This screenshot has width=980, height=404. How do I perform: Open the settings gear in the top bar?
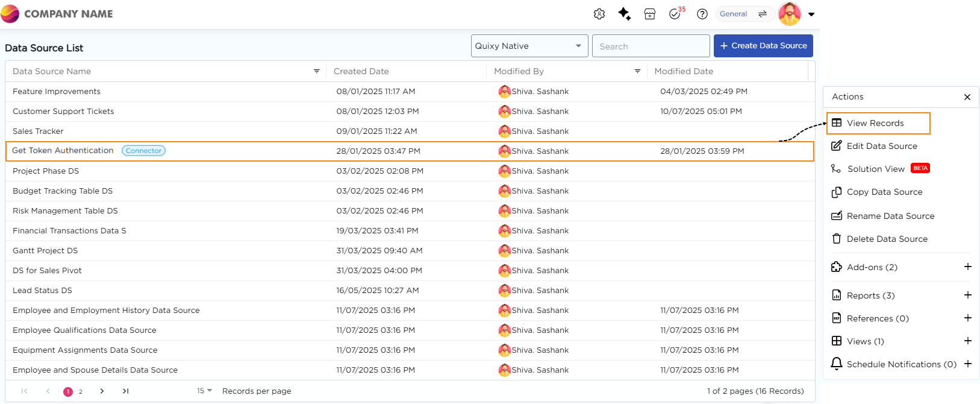pos(599,14)
